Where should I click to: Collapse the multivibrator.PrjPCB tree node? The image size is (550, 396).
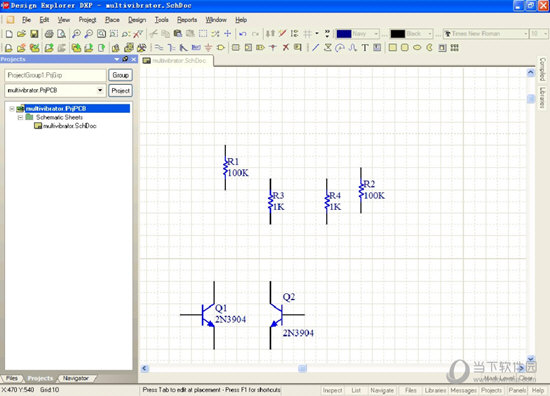click(x=12, y=109)
